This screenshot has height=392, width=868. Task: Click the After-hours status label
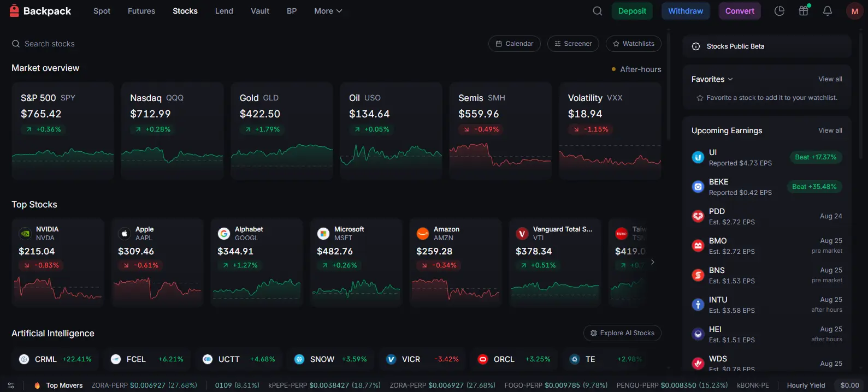click(x=636, y=69)
